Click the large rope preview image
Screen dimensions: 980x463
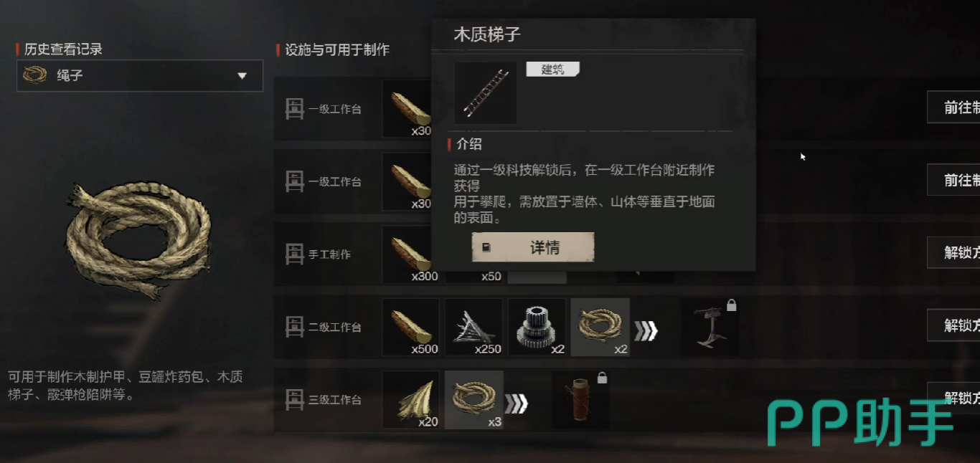point(138,239)
